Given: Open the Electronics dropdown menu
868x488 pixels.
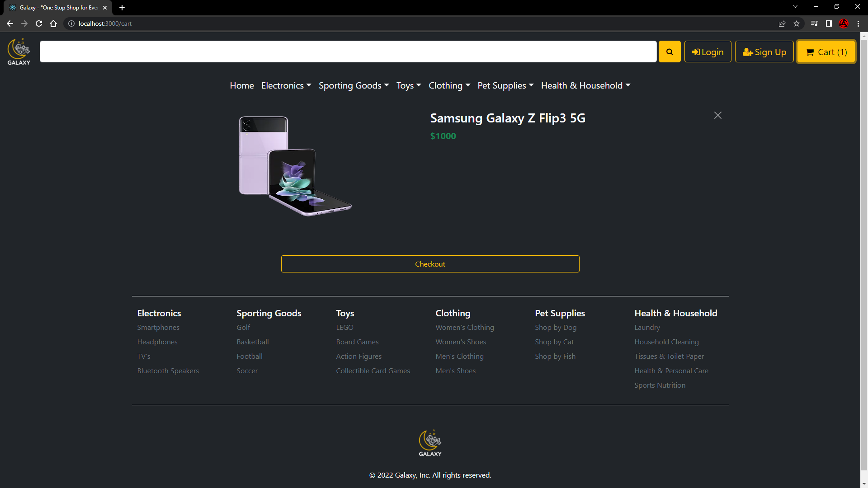Looking at the screenshot, I should pyautogui.click(x=286, y=85).
